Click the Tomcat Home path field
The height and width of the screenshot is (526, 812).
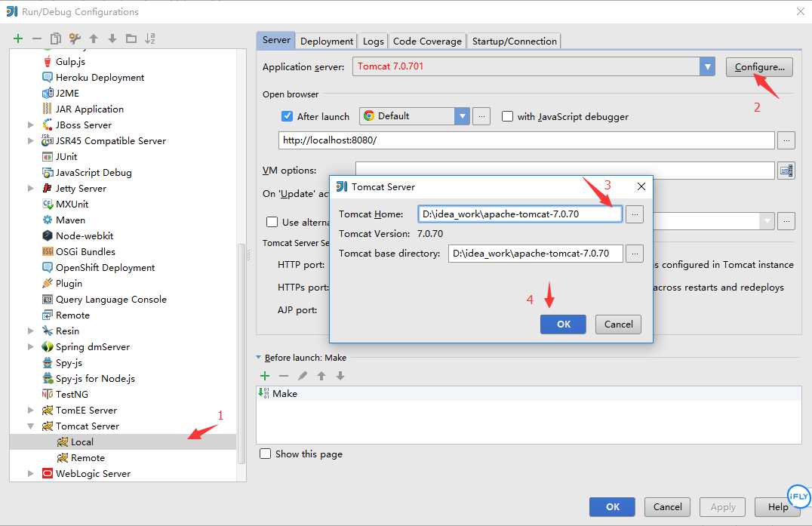(520, 214)
